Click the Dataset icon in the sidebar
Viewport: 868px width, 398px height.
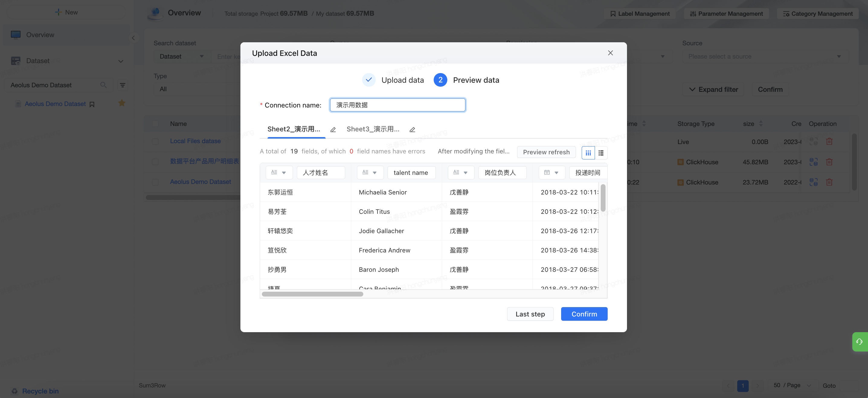click(15, 61)
